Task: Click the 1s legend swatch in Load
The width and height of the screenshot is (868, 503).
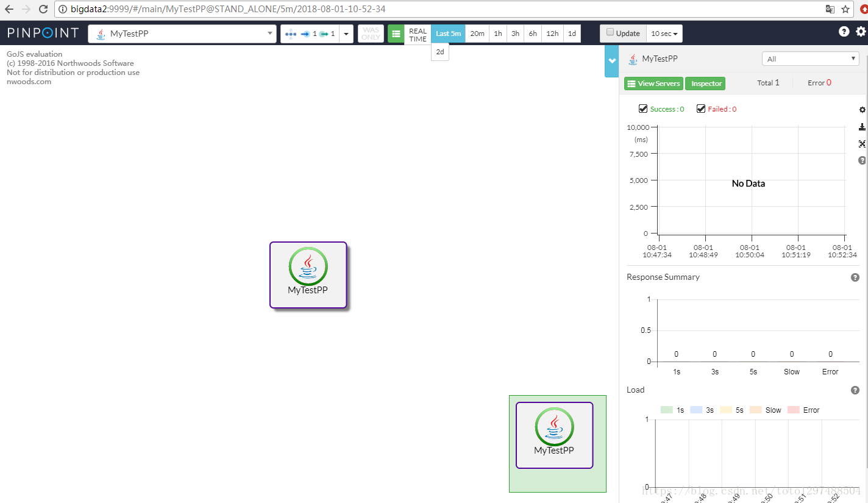Action: pos(667,410)
